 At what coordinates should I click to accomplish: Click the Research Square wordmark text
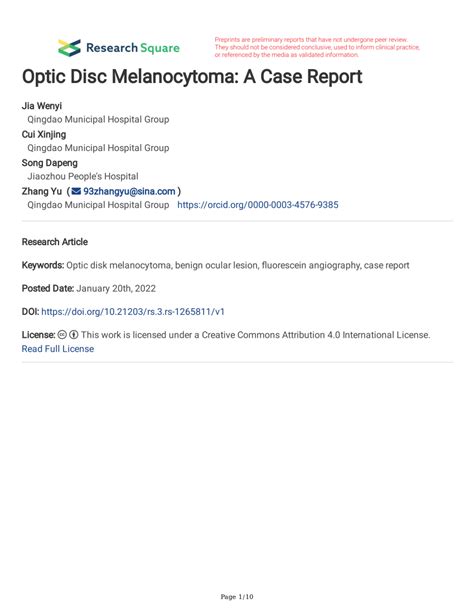(x=133, y=48)
